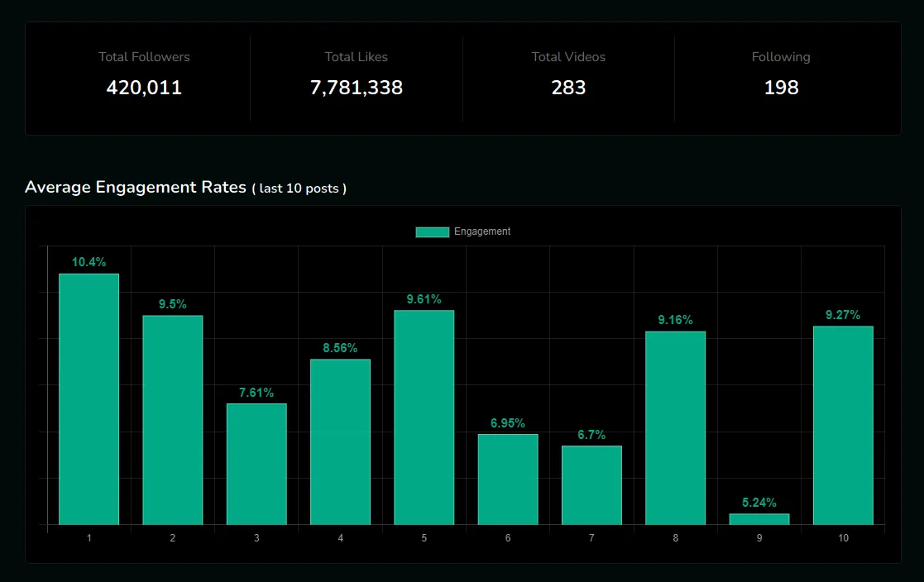Screen dimensions: 924x582
Task: Click the shortest bar, post 9
Action: (759, 519)
